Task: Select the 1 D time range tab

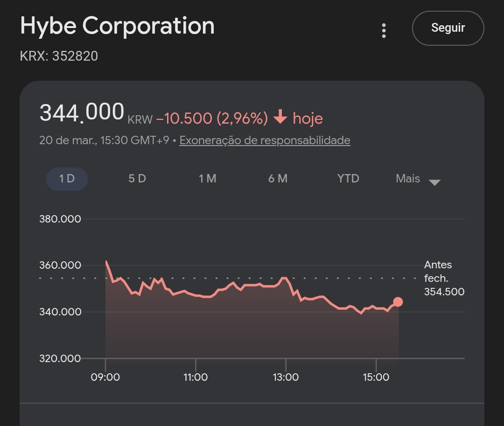Action: tap(67, 179)
